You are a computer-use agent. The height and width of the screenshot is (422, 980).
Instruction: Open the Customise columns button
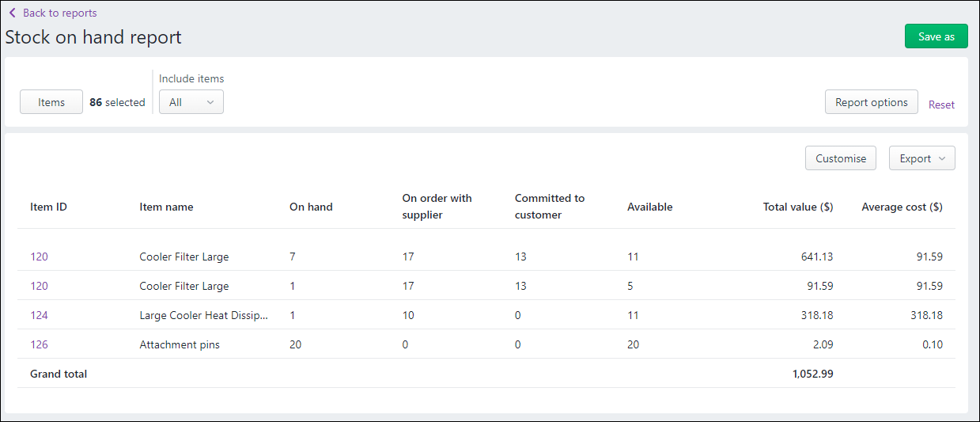click(840, 158)
